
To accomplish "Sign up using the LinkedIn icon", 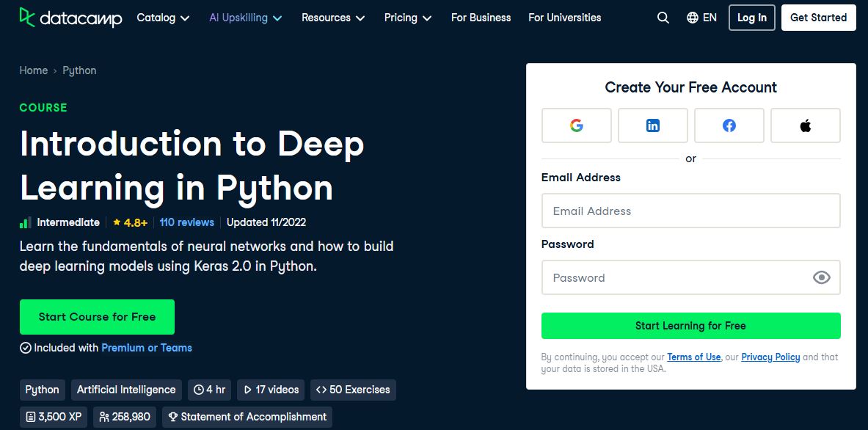I will 652,125.
